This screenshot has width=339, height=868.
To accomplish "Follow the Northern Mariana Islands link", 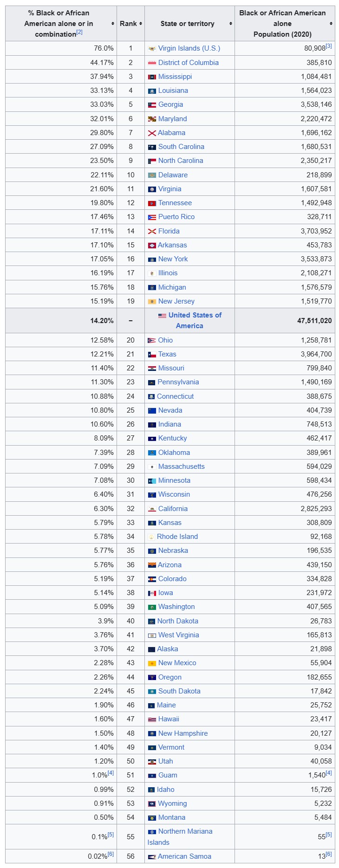I will point(185,831).
